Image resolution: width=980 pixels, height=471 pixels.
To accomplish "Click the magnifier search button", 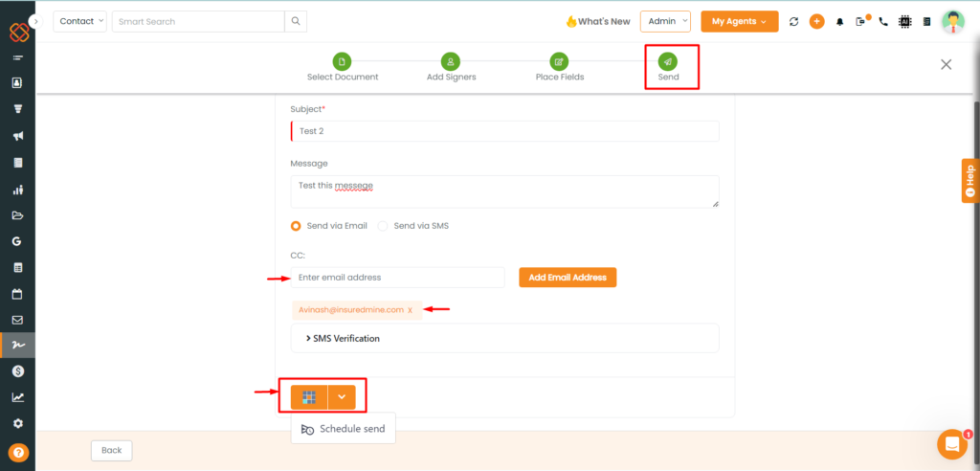I will (296, 21).
